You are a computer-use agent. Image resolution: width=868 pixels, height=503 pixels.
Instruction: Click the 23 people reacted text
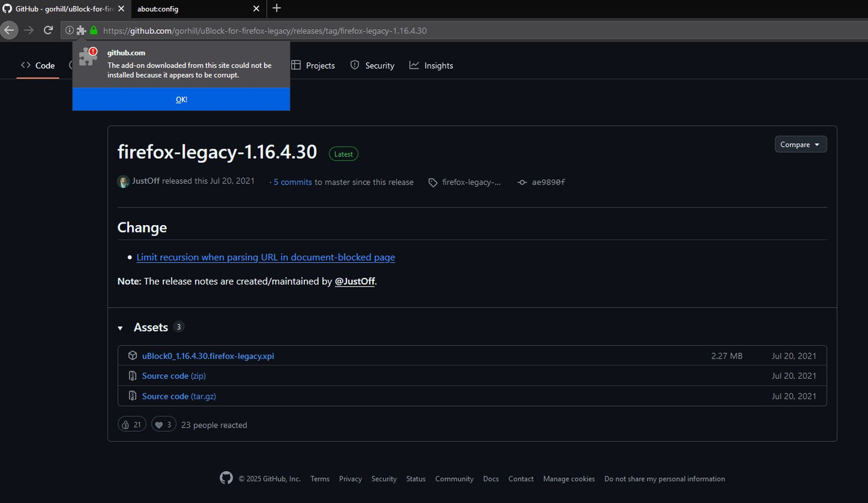(x=214, y=425)
